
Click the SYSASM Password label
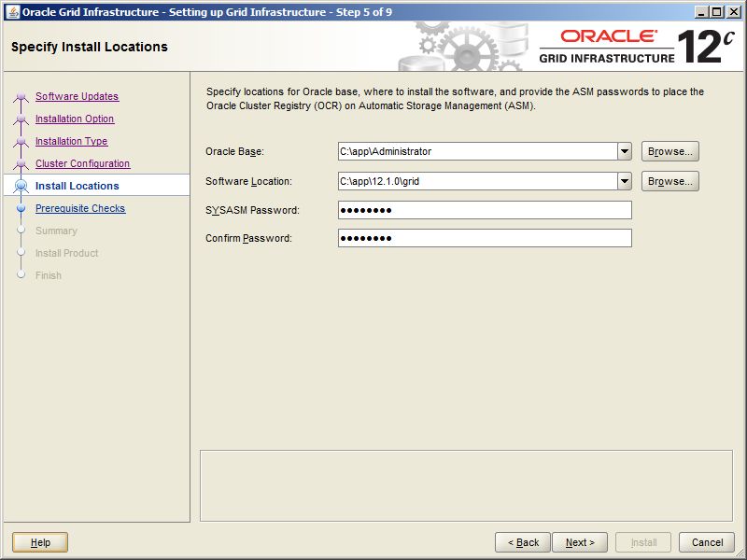coord(252,210)
